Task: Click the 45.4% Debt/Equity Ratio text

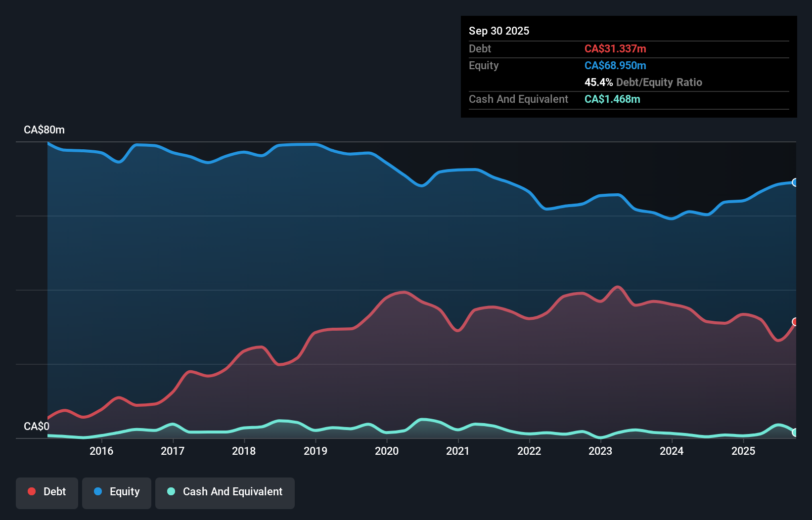Action: 643,83
